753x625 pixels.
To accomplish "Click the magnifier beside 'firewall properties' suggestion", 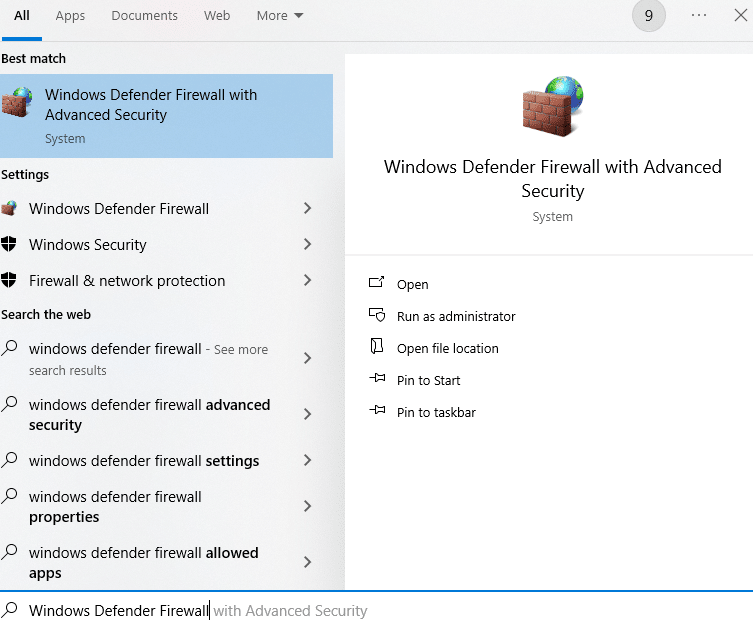I will [10, 495].
